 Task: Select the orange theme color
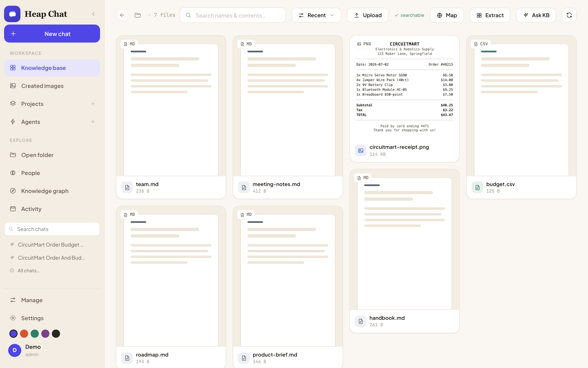24,333
